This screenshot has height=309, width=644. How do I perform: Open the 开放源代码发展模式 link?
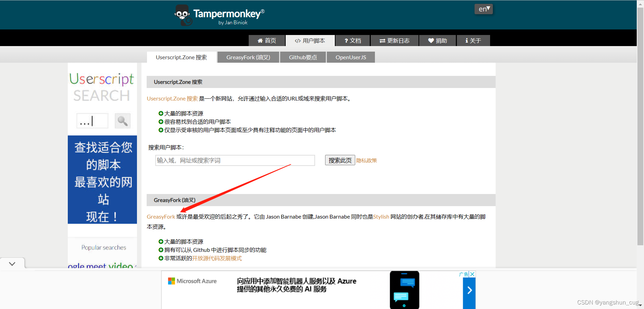coord(217,258)
